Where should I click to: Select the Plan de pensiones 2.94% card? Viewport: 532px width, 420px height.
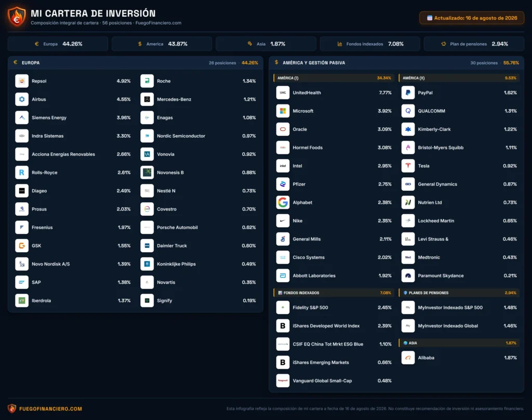click(x=474, y=44)
